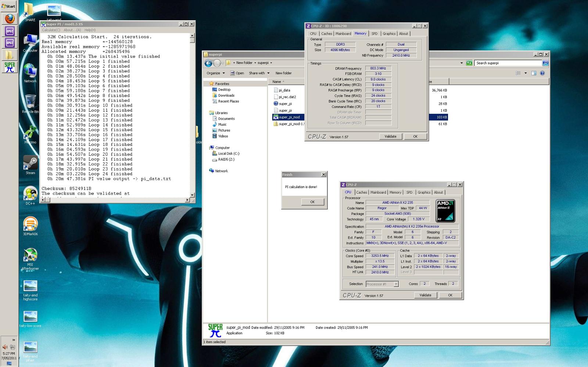The width and height of the screenshot is (588, 367).
Task: Launch DC++ from the desktop
Action: tap(30, 195)
